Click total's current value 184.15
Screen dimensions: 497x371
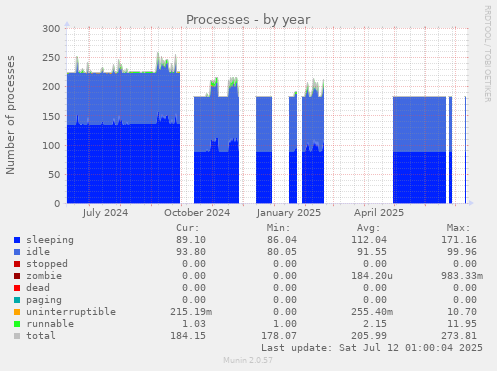tap(188, 336)
